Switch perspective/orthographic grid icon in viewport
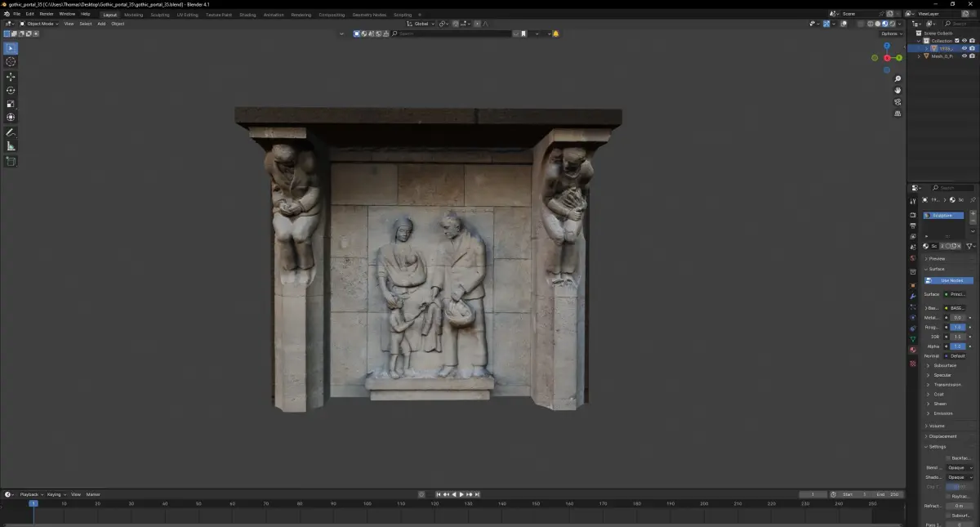This screenshot has width=980, height=527. tap(898, 114)
